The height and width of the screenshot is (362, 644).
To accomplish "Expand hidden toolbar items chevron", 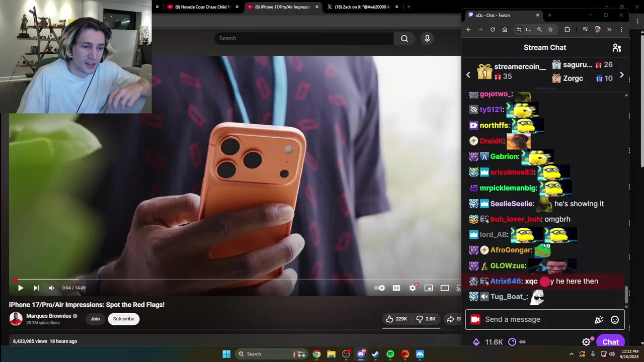I will click(x=609, y=30).
